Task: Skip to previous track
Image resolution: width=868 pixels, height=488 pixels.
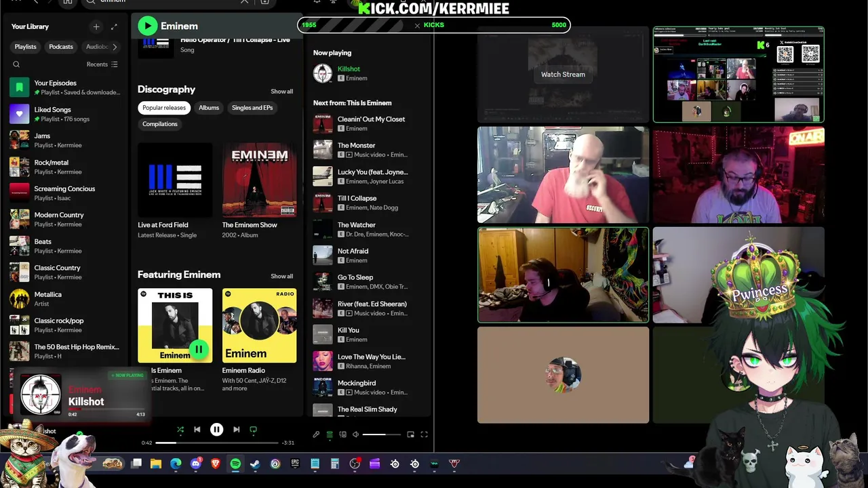Action: click(197, 430)
